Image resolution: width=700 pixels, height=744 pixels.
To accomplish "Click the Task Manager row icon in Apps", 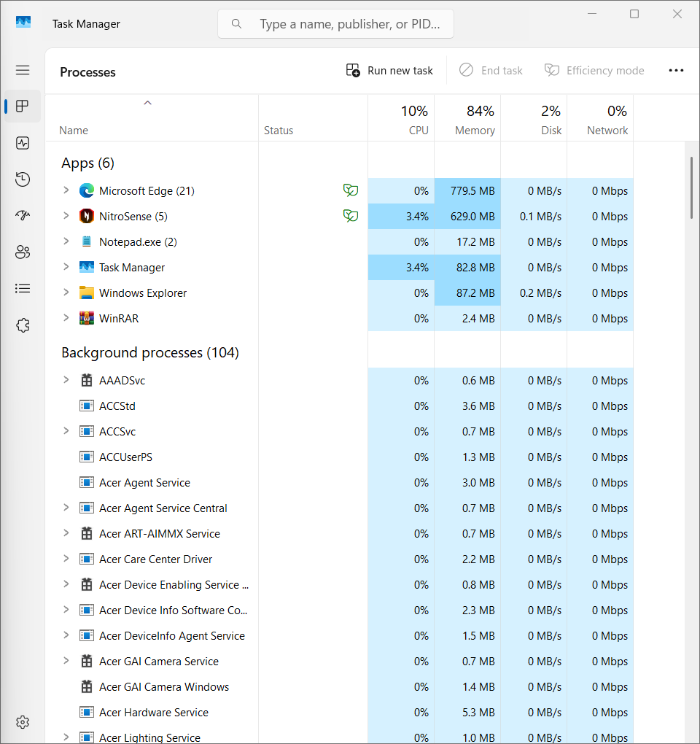I will point(86,267).
